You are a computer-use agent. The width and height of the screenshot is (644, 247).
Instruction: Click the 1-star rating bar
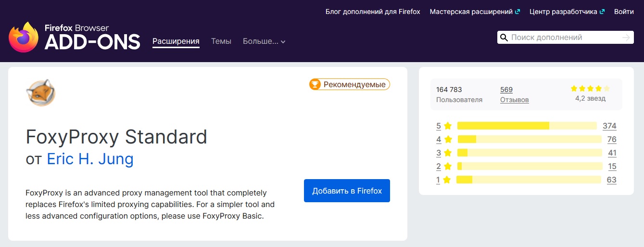[529, 180]
